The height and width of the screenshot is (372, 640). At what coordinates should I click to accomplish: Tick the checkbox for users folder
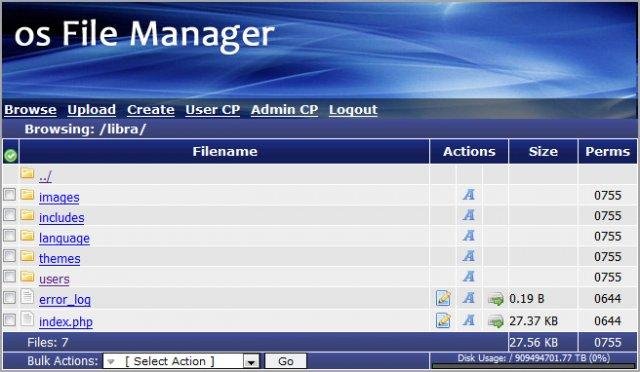tap(9, 276)
